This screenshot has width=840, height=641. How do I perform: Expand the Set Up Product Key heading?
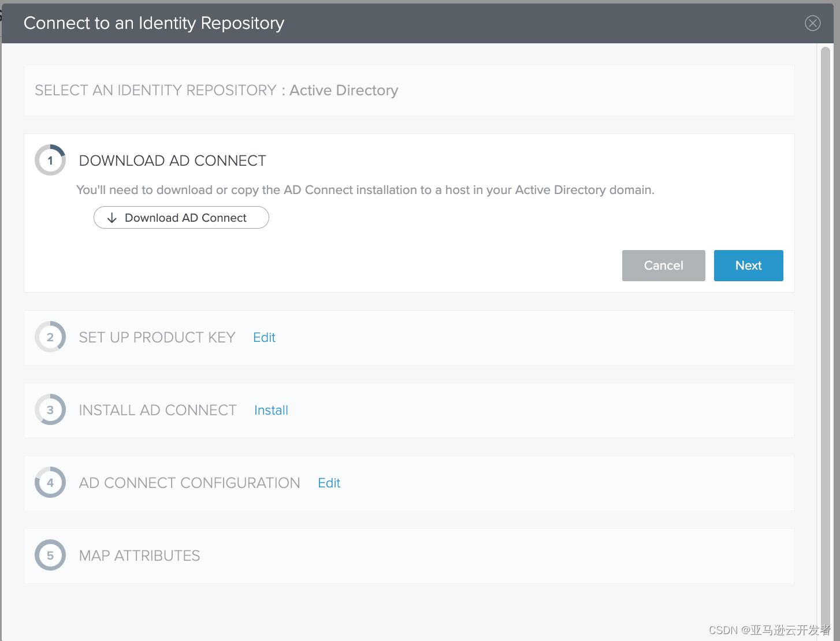tap(157, 337)
